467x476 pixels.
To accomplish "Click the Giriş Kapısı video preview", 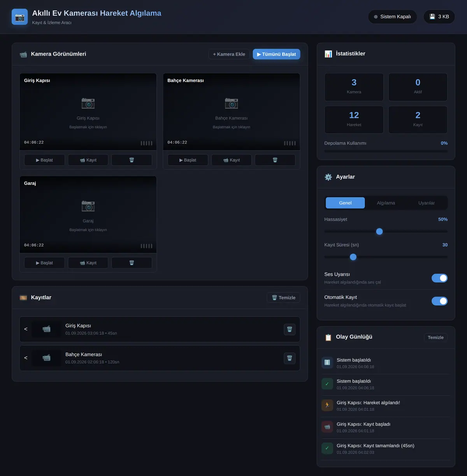I will coord(88,112).
